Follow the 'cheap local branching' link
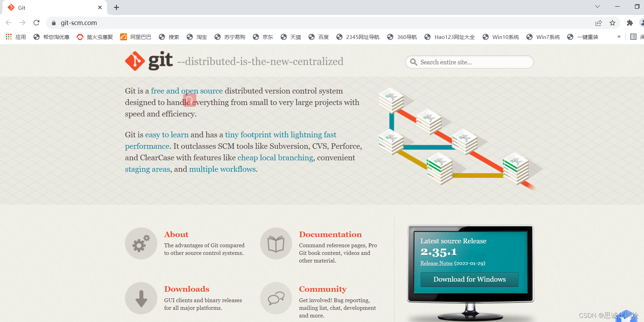The height and width of the screenshot is (322, 644). pos(275,158)
